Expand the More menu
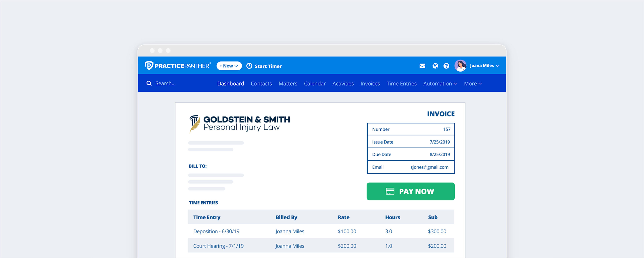 click(473, 84)
